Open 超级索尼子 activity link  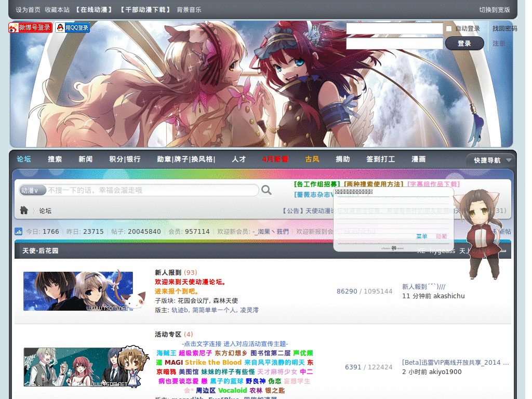[x=195, y=353]
